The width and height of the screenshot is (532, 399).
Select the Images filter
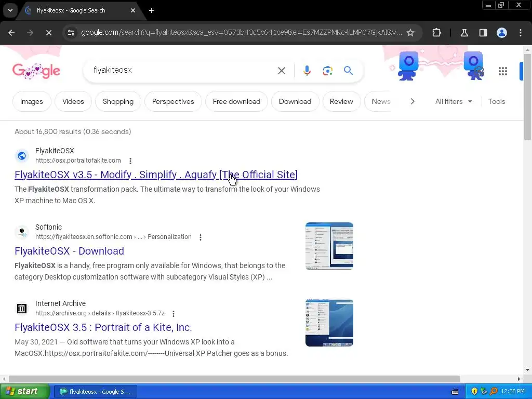click(32, 101)
